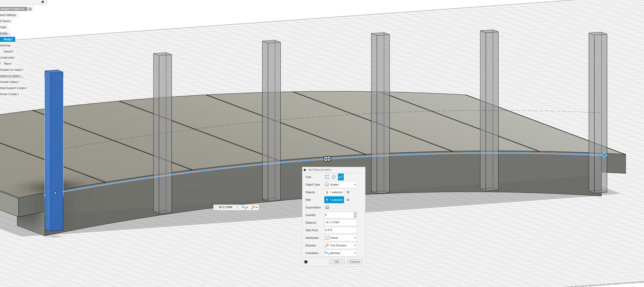Activate the Brigde Project v3 radio button

click(30, 9)
